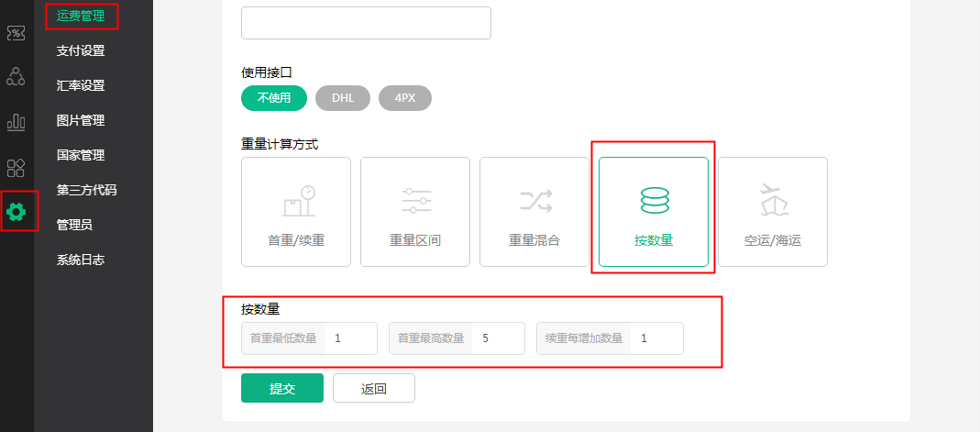
Task: Choose 重量区间 weight calculation card
Action: pos(415,212)
